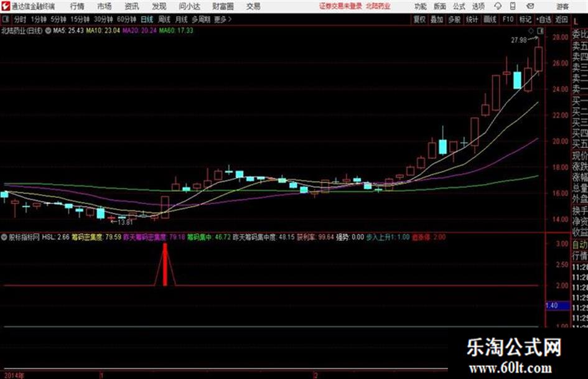Open the 财富圈 menu
588x379 pixels.
click(223, 6)
